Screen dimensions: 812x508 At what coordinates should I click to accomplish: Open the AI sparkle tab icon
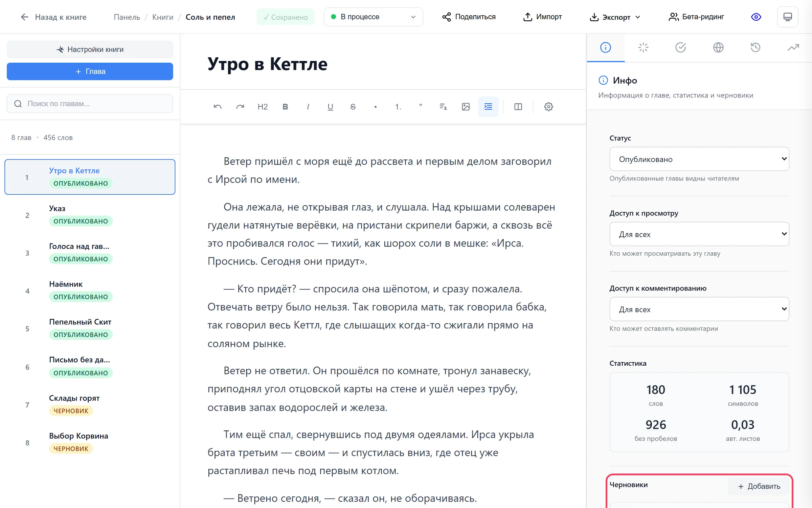click(643, 47)
